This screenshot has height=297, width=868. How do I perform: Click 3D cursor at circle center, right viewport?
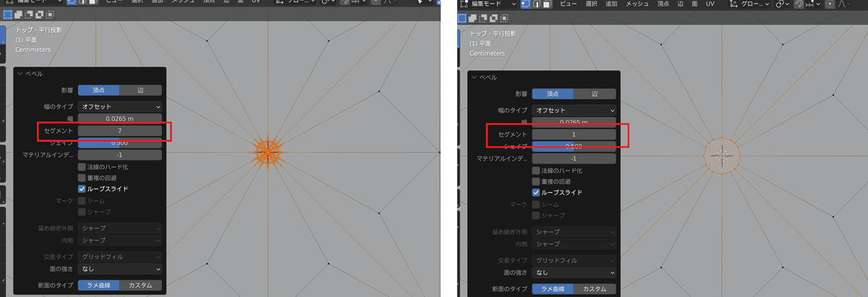[721, 155]
